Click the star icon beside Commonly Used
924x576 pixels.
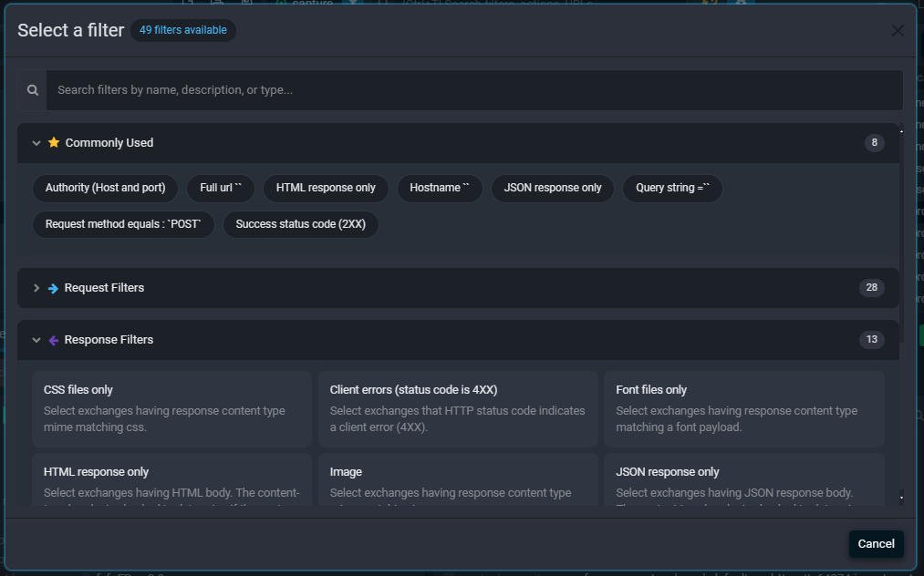[53, 143]
